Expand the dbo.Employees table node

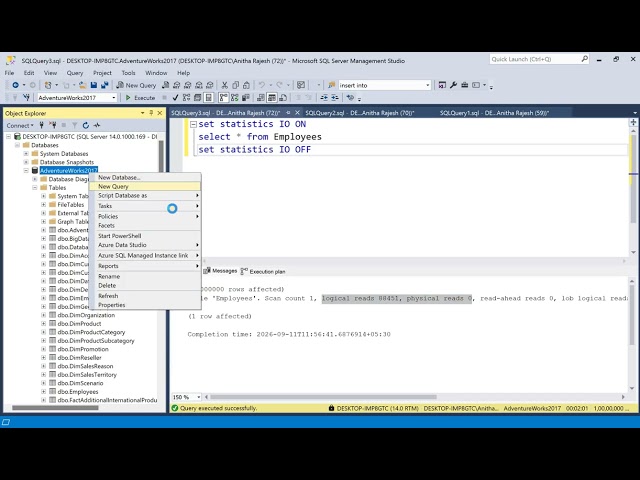[x=44, y=392]
